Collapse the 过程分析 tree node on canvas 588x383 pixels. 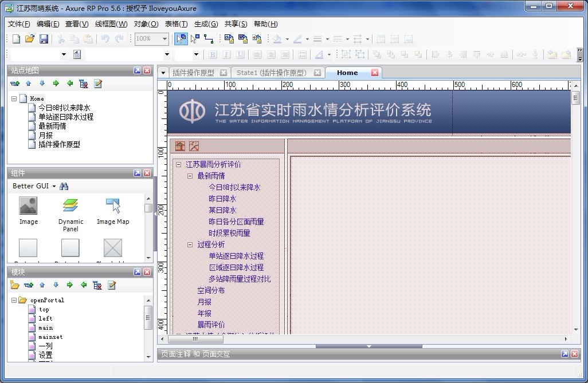click(x=190, y=244)
